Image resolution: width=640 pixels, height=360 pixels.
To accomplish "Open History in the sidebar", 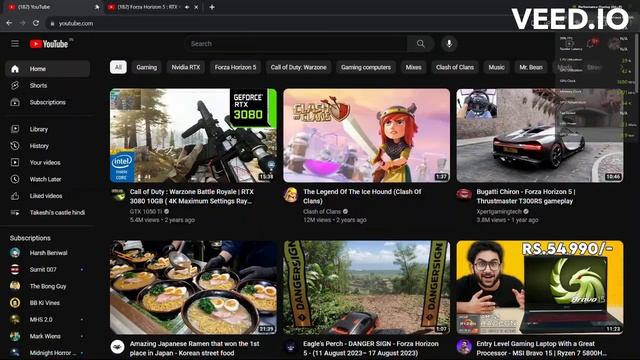I will 48,146.
